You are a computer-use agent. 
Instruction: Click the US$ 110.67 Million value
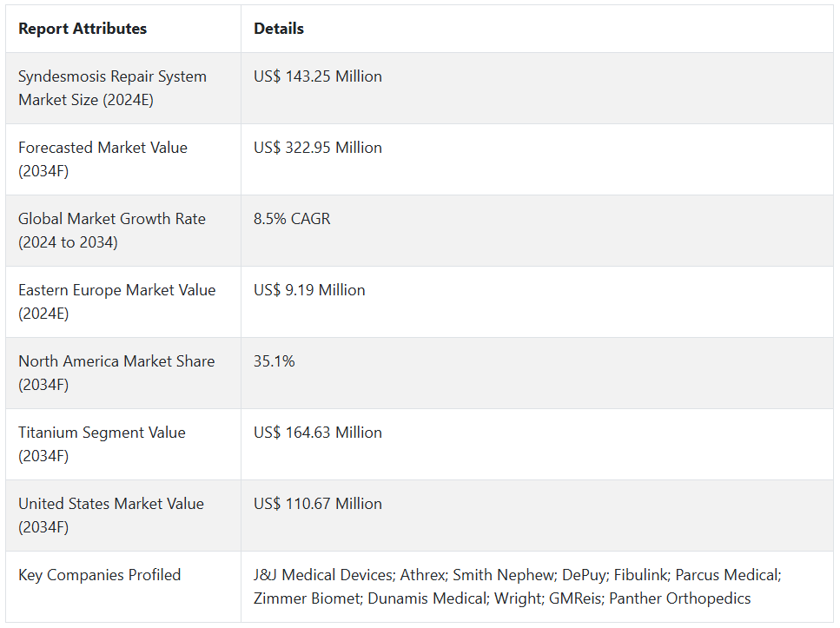point(318,504)
